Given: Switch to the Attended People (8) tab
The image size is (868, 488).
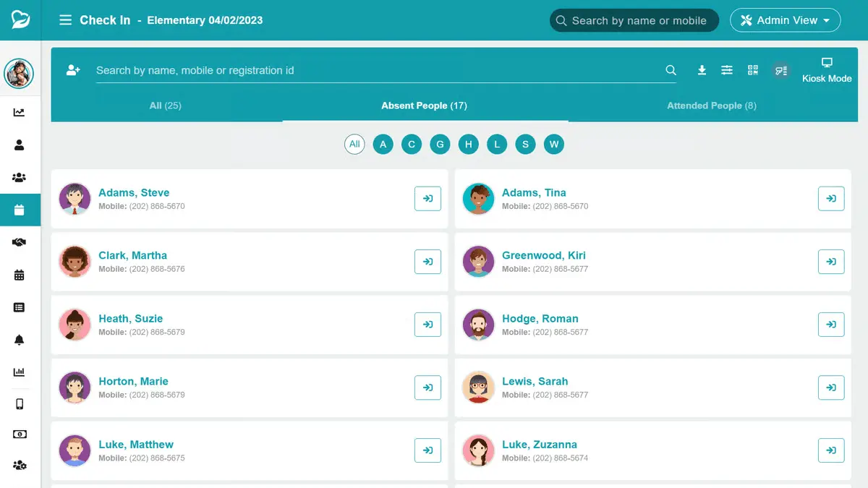Looking at the screenshot, I should point(712,106).
